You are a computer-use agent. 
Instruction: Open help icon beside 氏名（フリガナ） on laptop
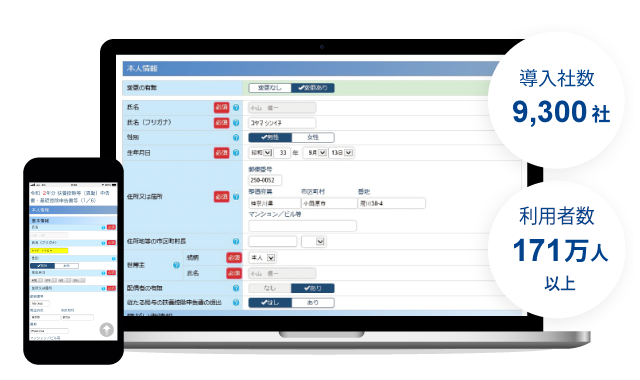pos(236,122)
